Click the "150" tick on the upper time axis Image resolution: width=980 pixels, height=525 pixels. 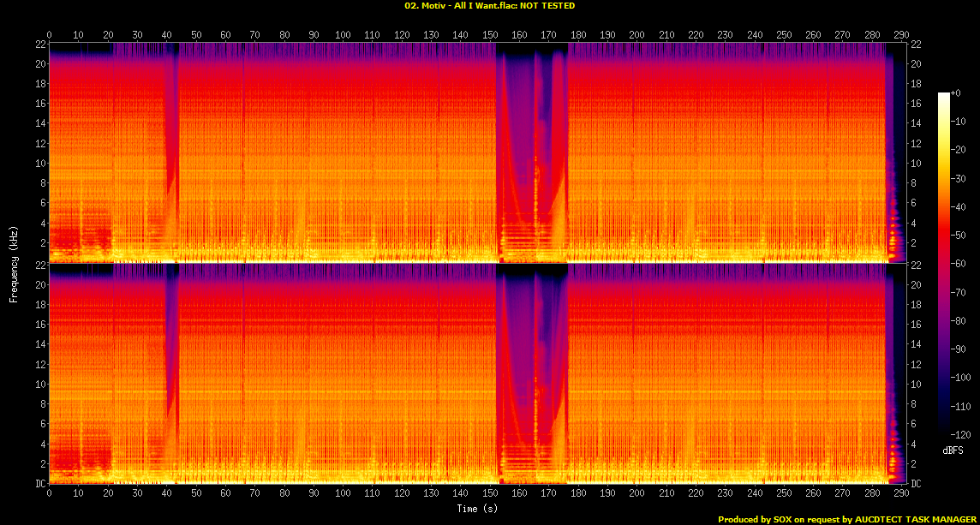pos(489,35)
